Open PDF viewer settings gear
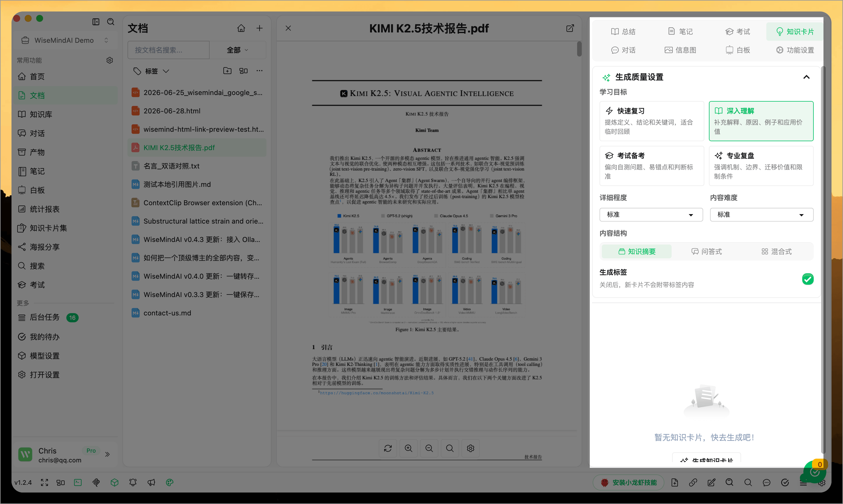843x504 pixels. coord(471,448)
